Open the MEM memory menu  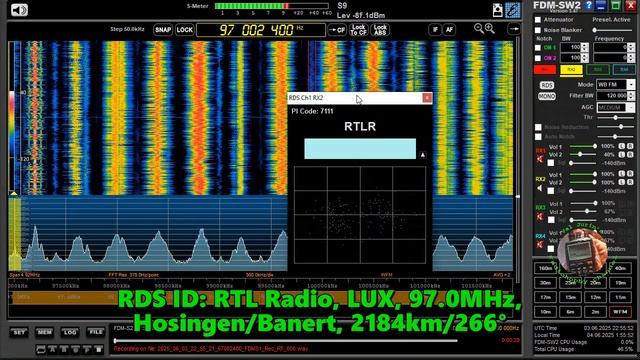44,332
